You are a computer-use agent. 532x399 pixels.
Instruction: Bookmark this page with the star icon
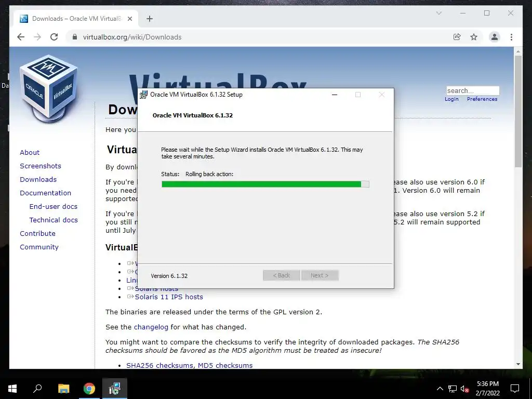click(474, 37)
